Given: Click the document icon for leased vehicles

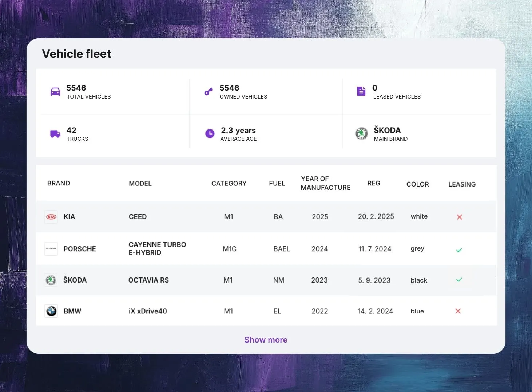Looking at the screenshot, I should coord(361,91).
